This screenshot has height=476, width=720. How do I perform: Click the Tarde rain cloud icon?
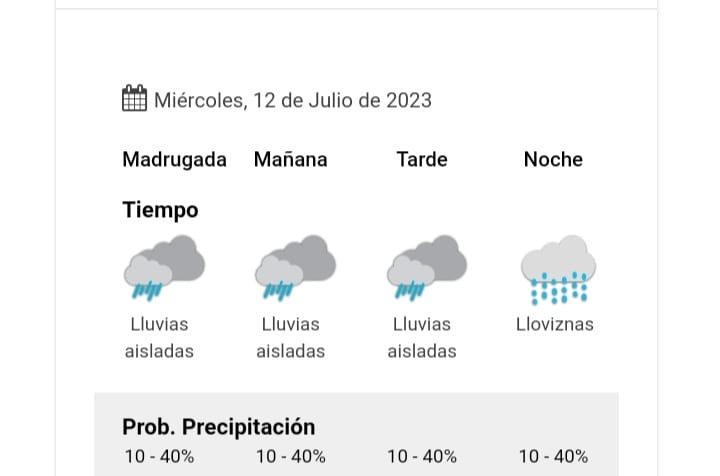(x=425, y=267)
